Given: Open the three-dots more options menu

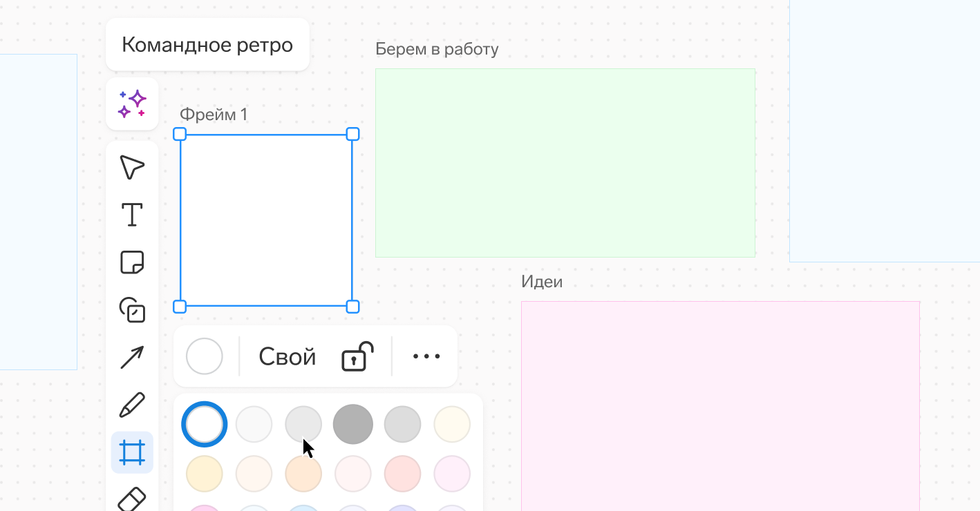Looking at the screenshot, I should (426, 356).
